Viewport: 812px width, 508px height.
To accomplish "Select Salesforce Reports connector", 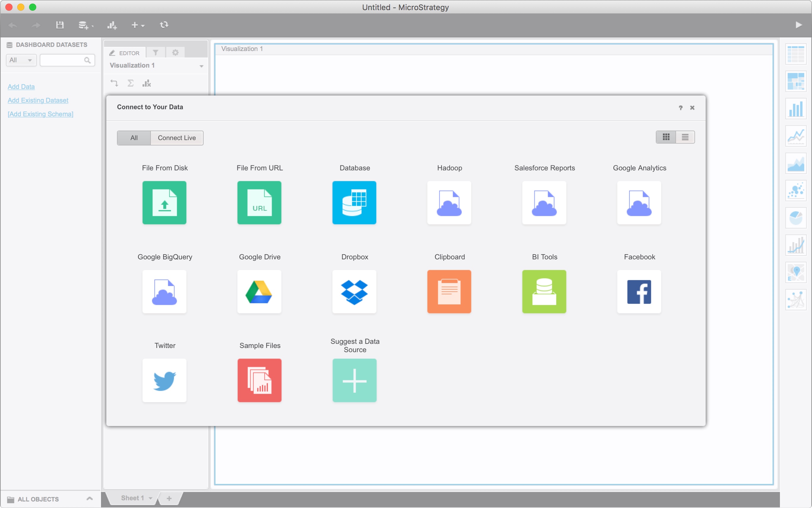I will pyautogui.click(x=544, y=203).
